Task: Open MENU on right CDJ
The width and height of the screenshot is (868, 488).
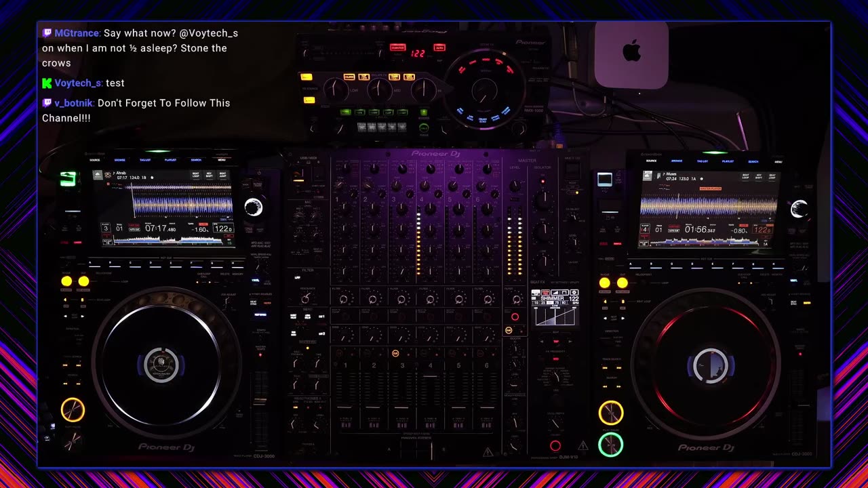Action: (778, 161)
